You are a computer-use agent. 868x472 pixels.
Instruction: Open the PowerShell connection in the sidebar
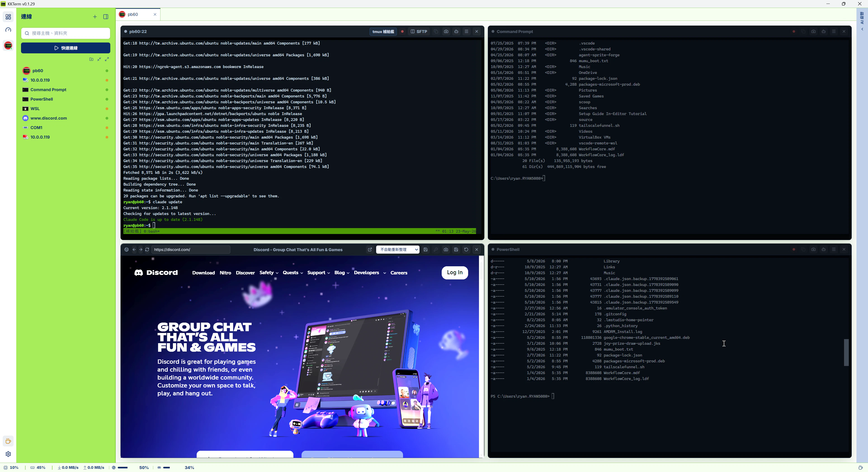pyautogui.click(x=65, y=99)
